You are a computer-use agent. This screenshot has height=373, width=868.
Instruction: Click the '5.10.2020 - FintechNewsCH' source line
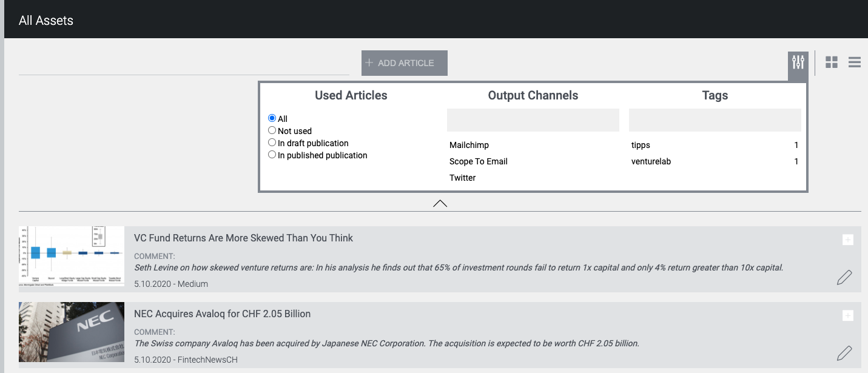coord(186,360)
